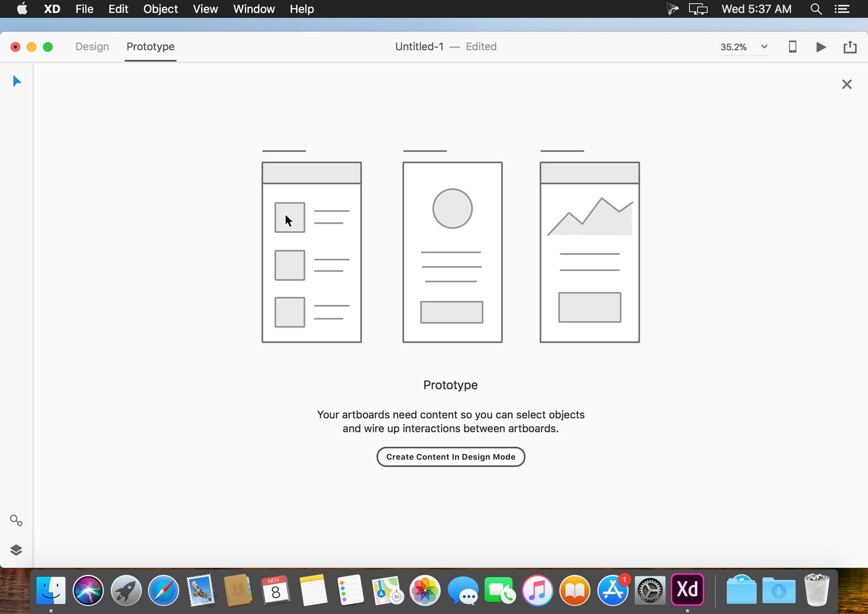
Task: Switch to the Design tab
Action: click(92, 47)
